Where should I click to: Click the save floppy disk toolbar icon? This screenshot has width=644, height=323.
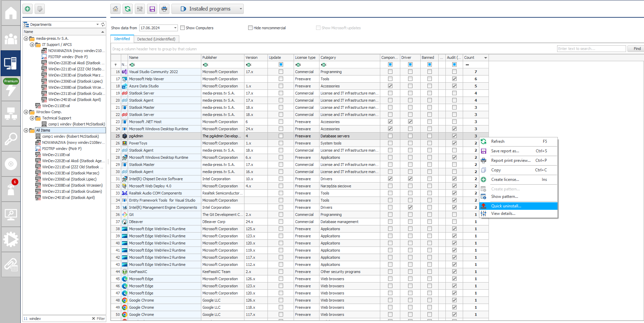tap(152, 9)
